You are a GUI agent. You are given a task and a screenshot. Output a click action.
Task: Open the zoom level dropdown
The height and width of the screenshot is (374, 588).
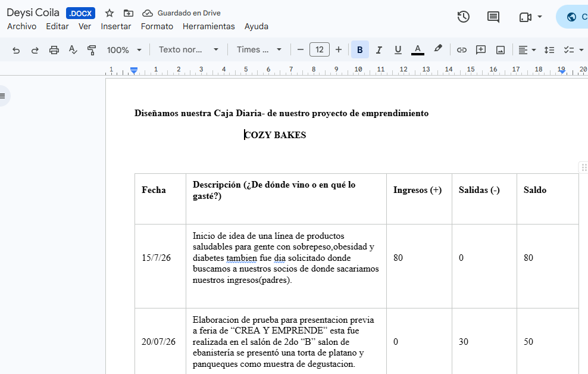tap(124, 50)
